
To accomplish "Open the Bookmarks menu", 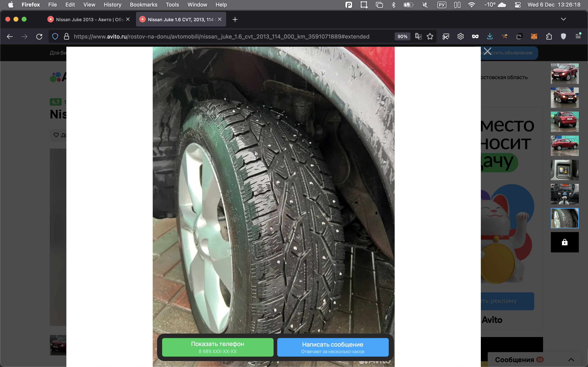I will (x=143, y=5).
